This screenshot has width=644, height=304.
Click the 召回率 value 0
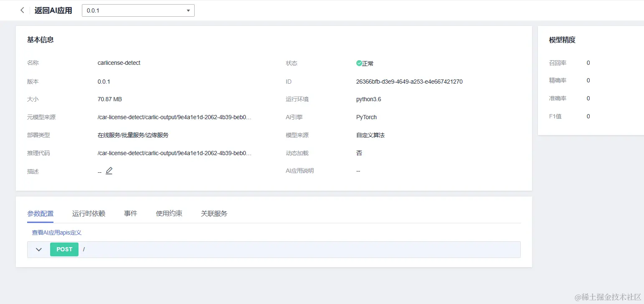[588, 63]
